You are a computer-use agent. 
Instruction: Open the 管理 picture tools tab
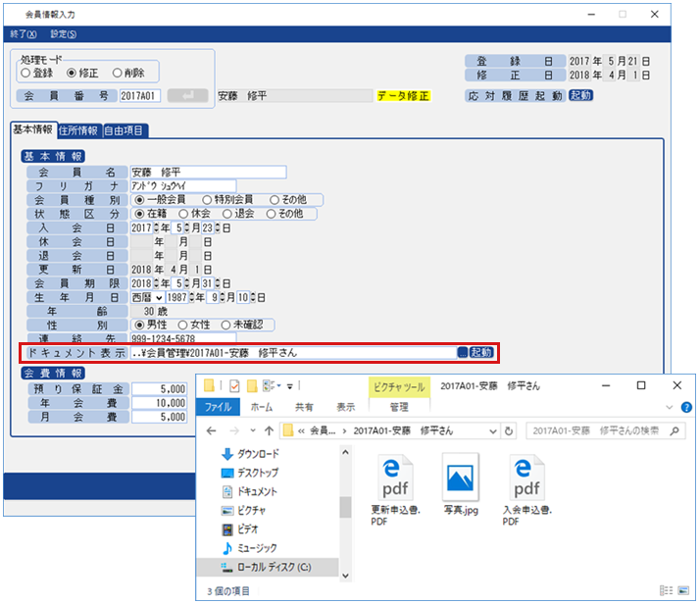point(399,407)
